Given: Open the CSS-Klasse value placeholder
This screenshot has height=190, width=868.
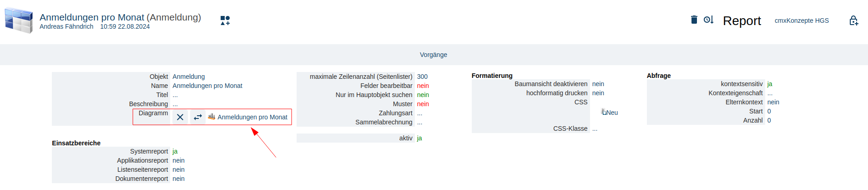Looking at the screenshot, I should [x=595, y=128].
